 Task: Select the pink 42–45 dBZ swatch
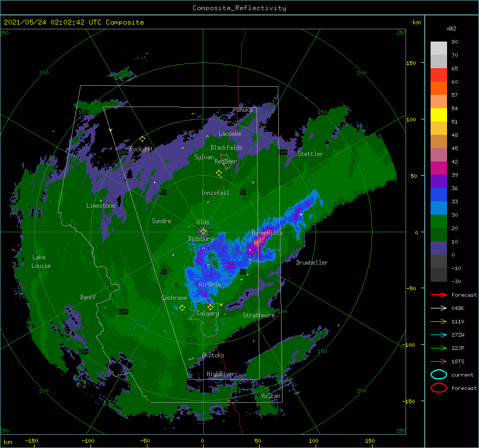coord(439,154)
